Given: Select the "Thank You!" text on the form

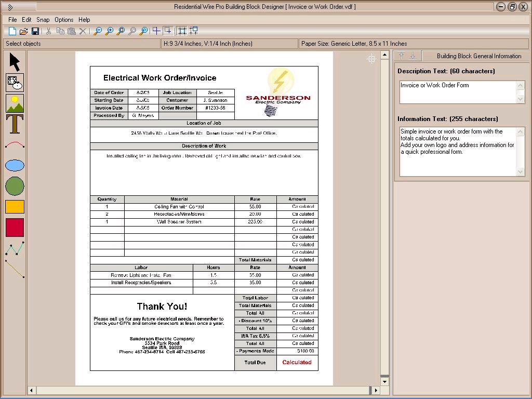Looking at the screenshot, I should [162, 307].
